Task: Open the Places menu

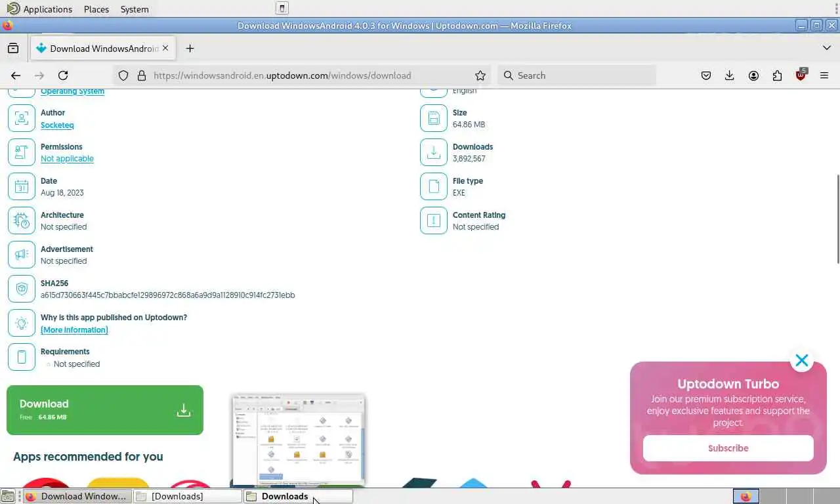Action: coord(96,9)
